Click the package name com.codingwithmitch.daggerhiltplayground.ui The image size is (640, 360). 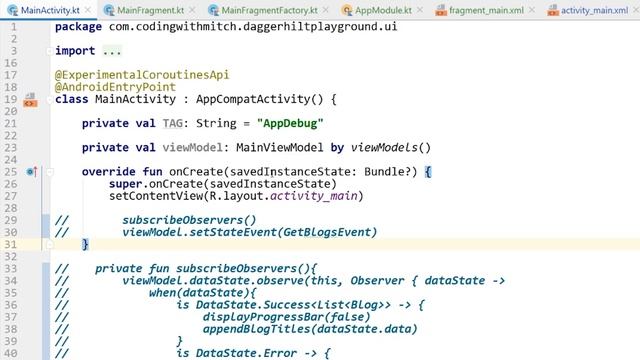[253, 27]
